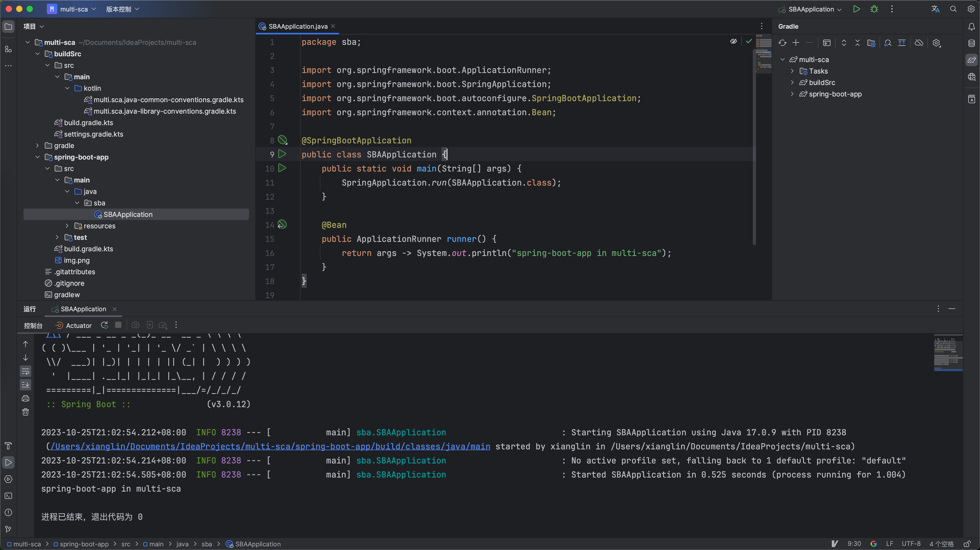Image resolution: width=980 pixels, height=550 pixels.
Task: Run SBAApplication with the top toolbar Run icon
Action: [x=856, y=9]
